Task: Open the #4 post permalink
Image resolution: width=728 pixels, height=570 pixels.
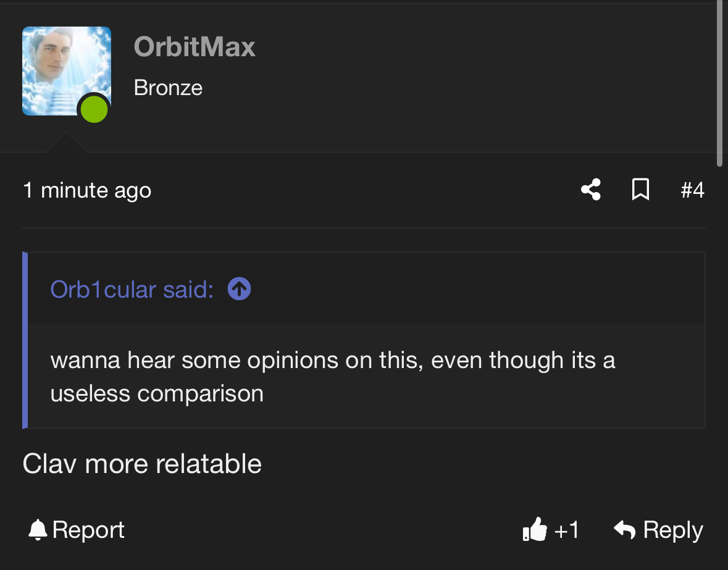Action: 692,190
